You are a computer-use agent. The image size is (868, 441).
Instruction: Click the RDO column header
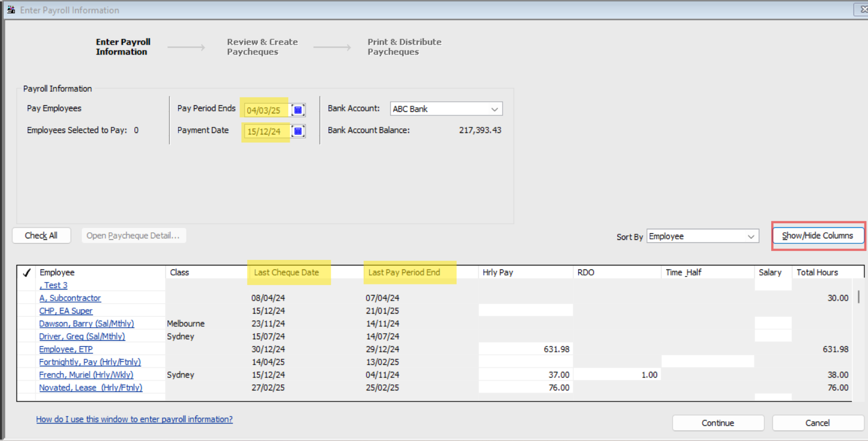(617, 272)
